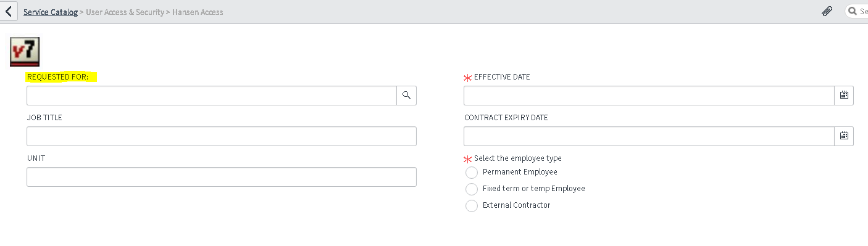Click the highlighted REQUESTED FOR label
This screenshot has height=246, width=868.
[x=62, y=77]
